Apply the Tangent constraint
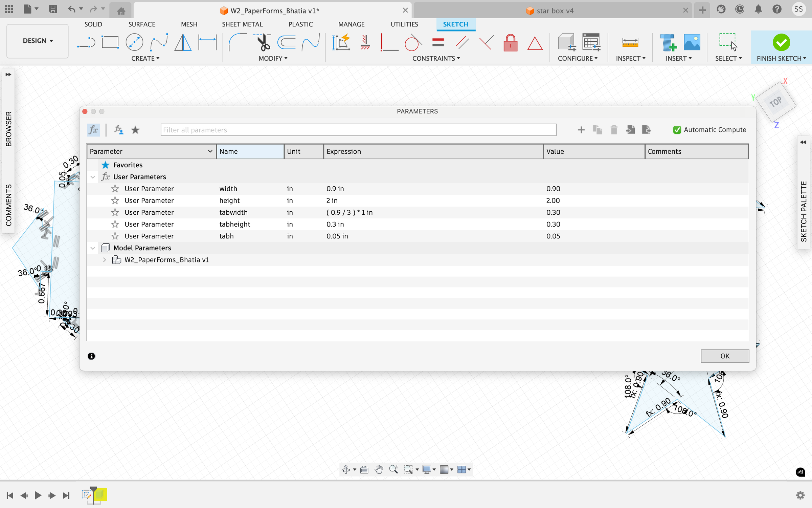Viewport: 812px width, 508px height. pyautogui.click(x=413, y=43)
